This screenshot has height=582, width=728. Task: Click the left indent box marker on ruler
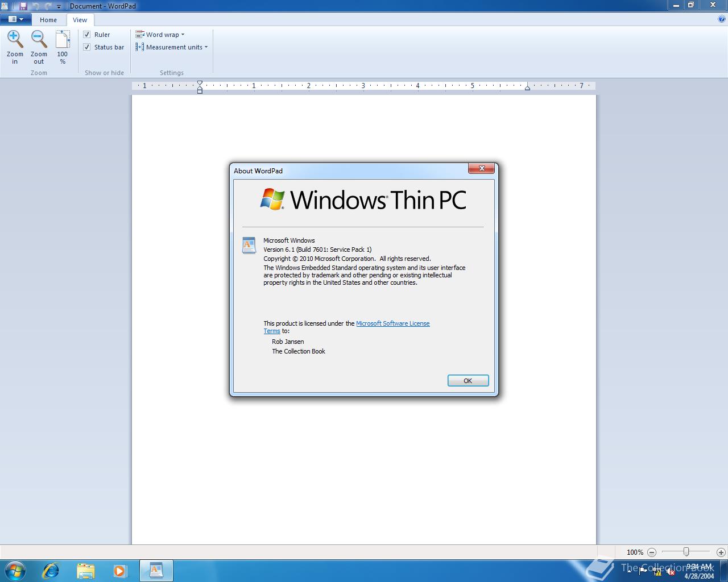tap(200, 91)
